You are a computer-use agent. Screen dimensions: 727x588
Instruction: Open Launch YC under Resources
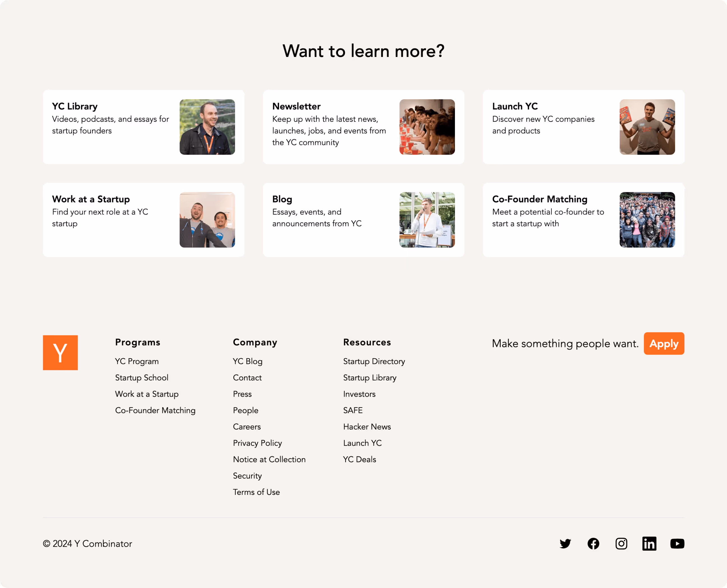coord(362,443)
